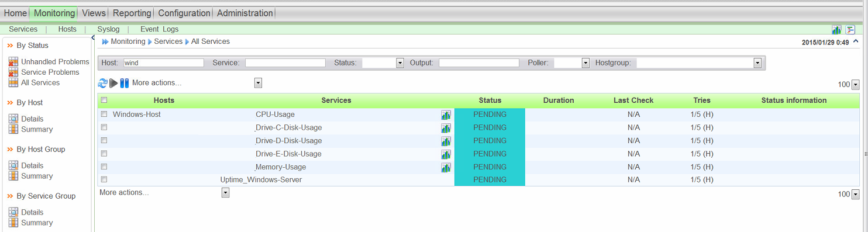Click the Unhandled Problems icon in the sidebar
Image resolution: width=868 pixels, height=232 pixels.
pyautogui.click(x=13, y=62)
